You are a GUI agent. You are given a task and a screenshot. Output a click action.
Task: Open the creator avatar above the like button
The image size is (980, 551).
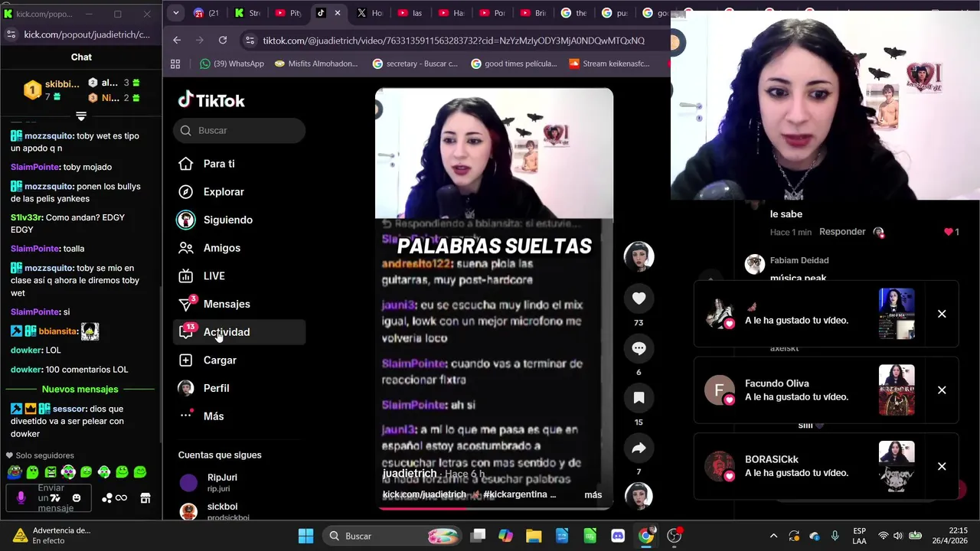639,256
